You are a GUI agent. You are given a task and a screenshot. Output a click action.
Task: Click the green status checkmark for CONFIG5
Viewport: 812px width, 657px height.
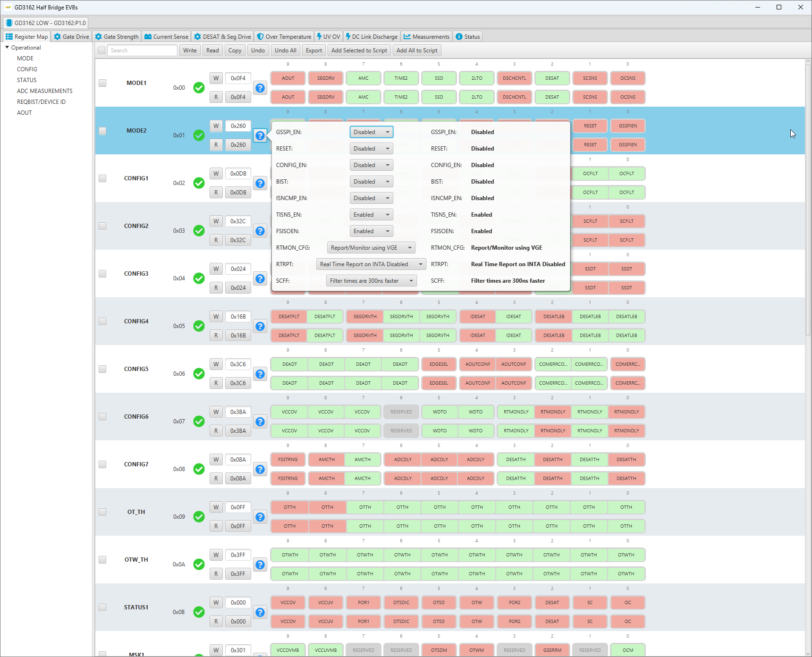click(x=199, y=374)
